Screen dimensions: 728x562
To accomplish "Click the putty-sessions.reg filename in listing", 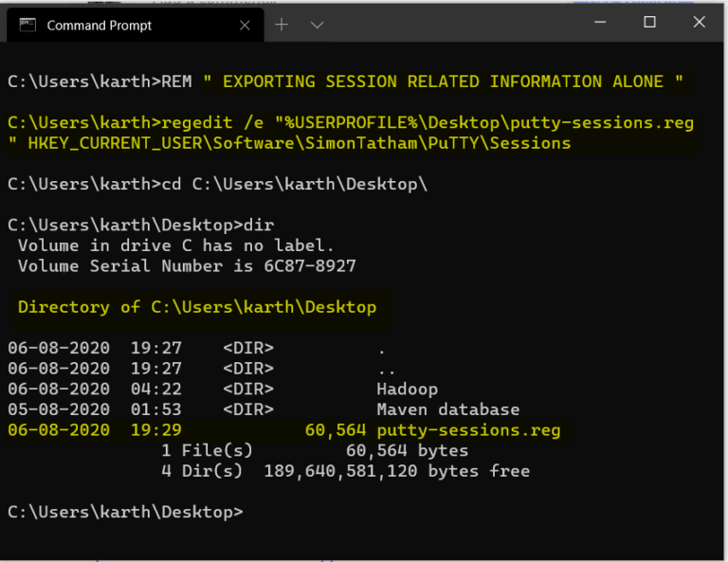I will pyautogui.click(x=468, y=430).
